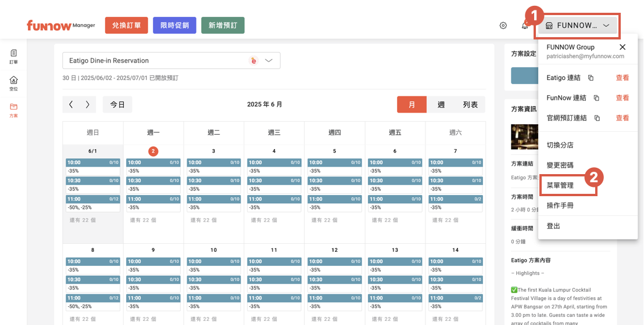Switch calendar to 列表 list view

(x=470, y=104)
